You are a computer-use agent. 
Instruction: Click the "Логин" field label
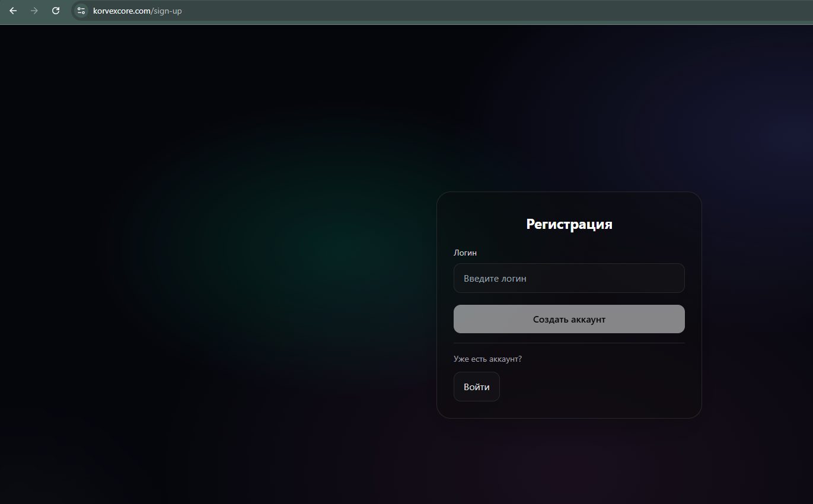[x=465, y=253]
